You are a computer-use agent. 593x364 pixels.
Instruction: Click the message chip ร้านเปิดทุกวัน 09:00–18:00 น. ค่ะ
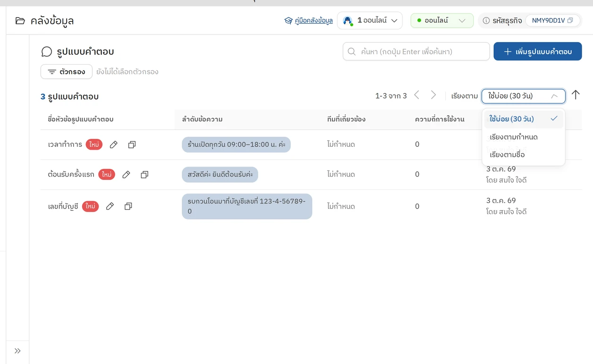click(236, 144)
